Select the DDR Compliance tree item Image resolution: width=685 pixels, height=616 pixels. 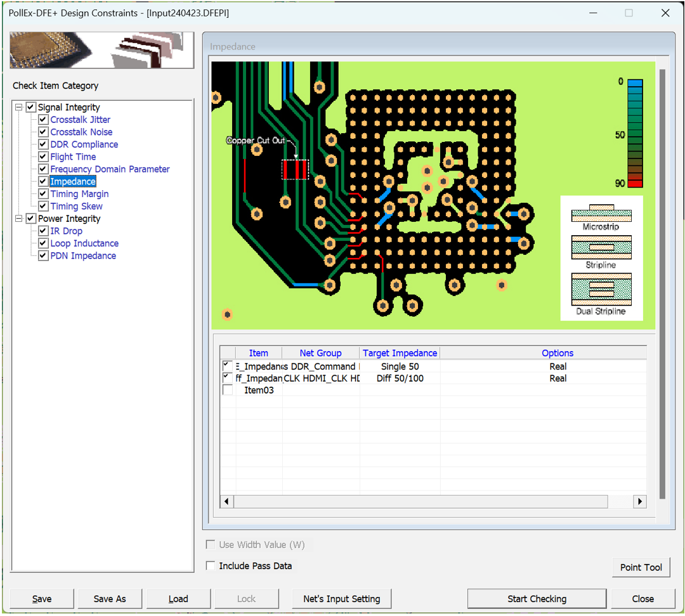coord(84,144)
